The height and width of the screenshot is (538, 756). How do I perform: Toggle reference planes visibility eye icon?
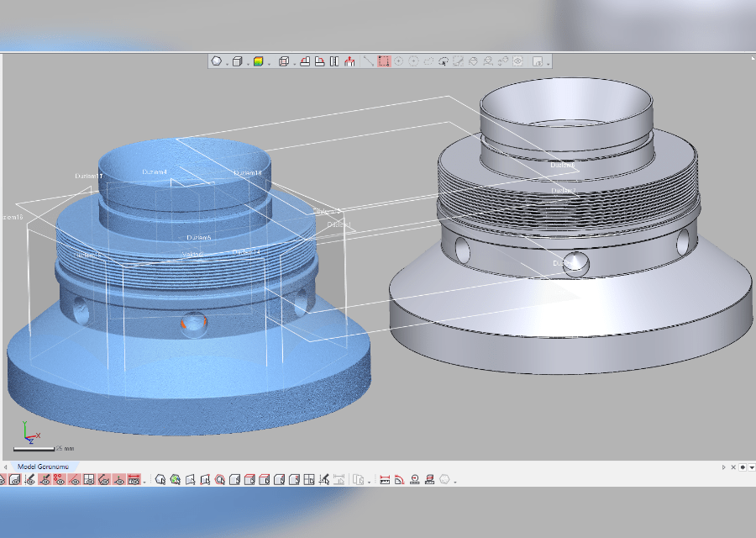pyautogui.click(x=89, y=480)
